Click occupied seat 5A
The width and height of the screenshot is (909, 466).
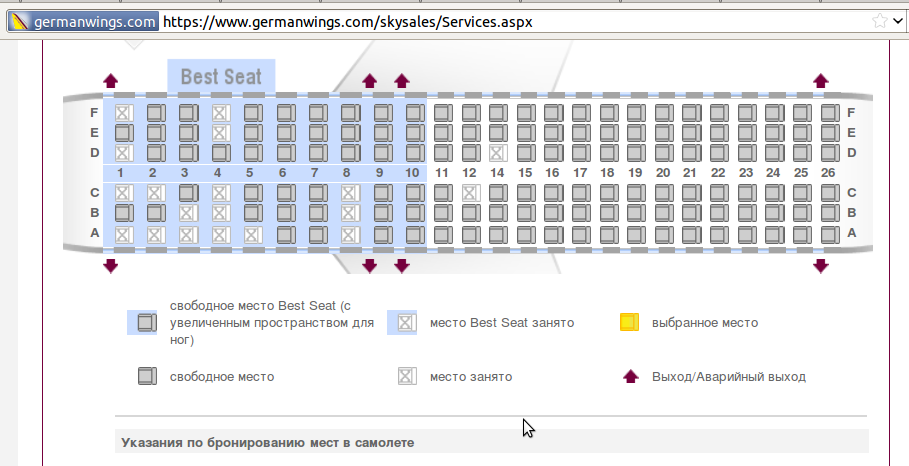click(x=253, y=235)
